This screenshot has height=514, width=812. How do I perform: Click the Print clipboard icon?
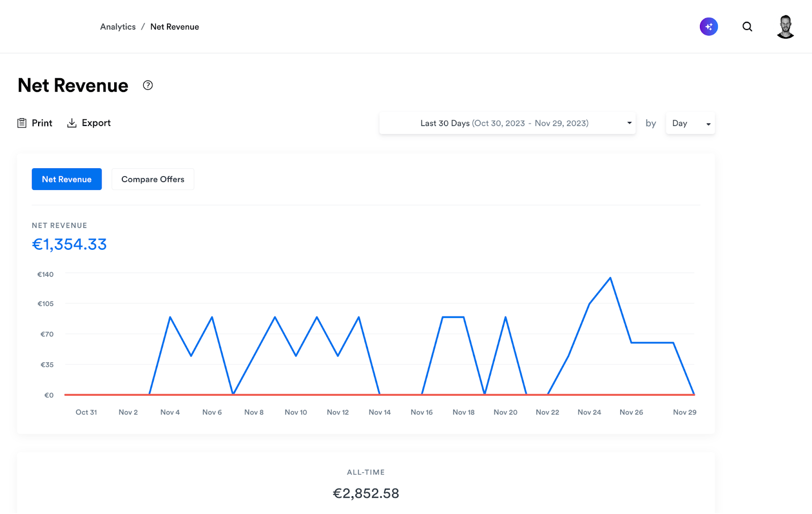(22, 123)
